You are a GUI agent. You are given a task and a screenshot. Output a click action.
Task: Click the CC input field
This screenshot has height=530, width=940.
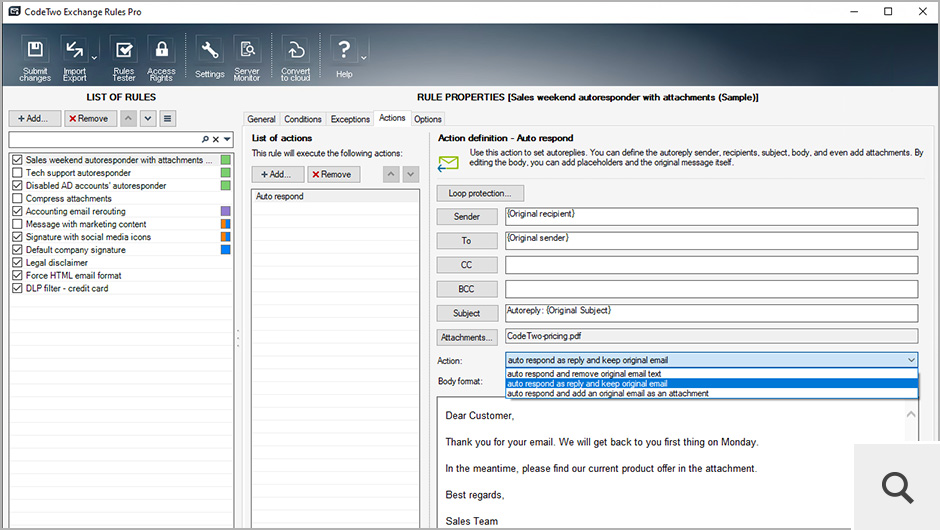tap(712, 265)
